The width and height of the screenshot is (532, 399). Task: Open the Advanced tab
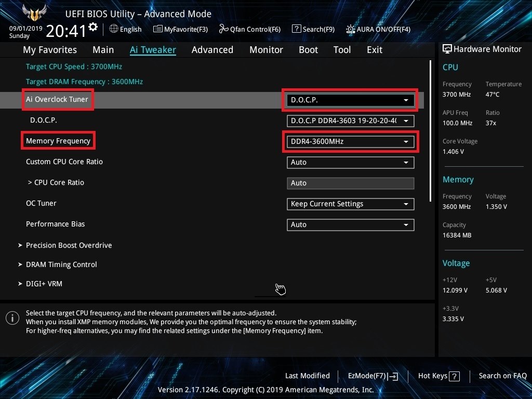[x=212, y=50]
